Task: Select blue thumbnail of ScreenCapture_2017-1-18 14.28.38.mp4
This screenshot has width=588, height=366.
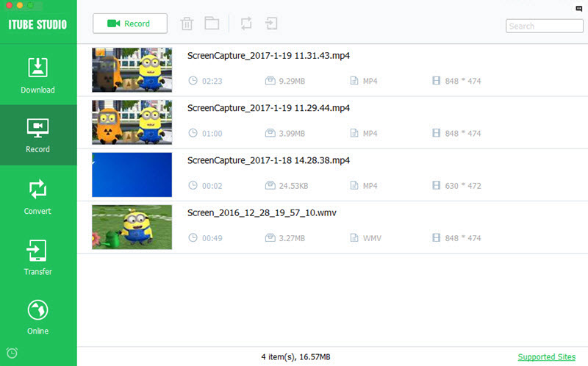Action: pos(132,175)
